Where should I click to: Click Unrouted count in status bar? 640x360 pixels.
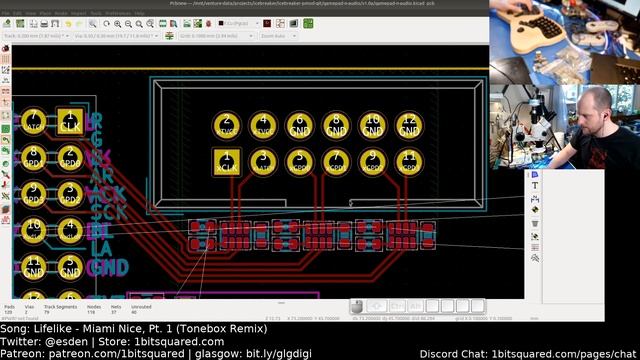141,309
